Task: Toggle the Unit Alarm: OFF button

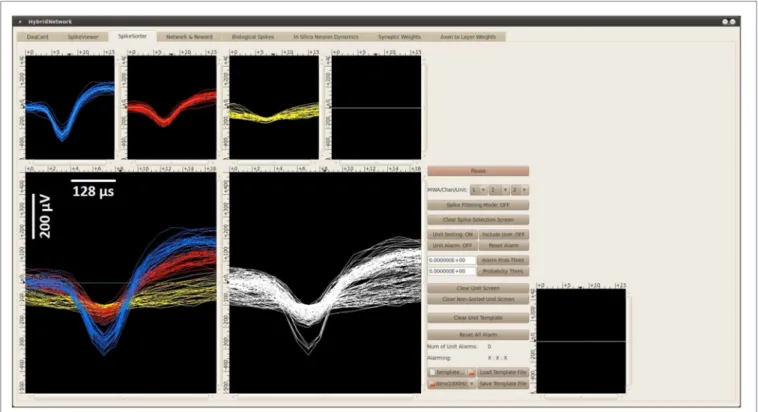Action: [452, 246]
